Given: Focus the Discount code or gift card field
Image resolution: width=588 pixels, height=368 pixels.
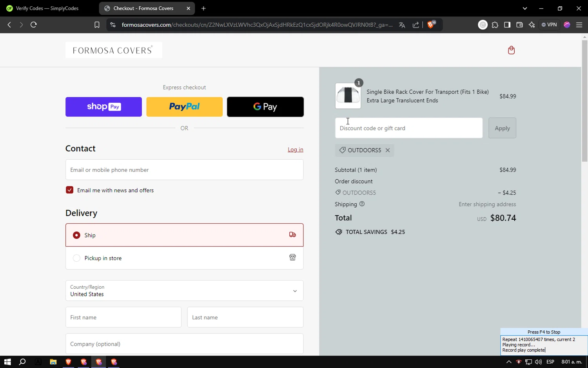Looking at the screenshot, I should [409, 128].
